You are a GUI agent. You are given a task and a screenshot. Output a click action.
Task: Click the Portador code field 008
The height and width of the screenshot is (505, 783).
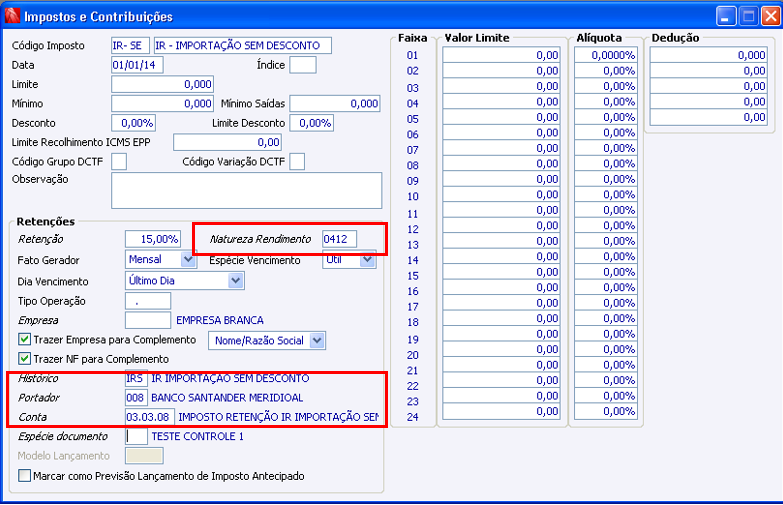click(x=136, y=398)
